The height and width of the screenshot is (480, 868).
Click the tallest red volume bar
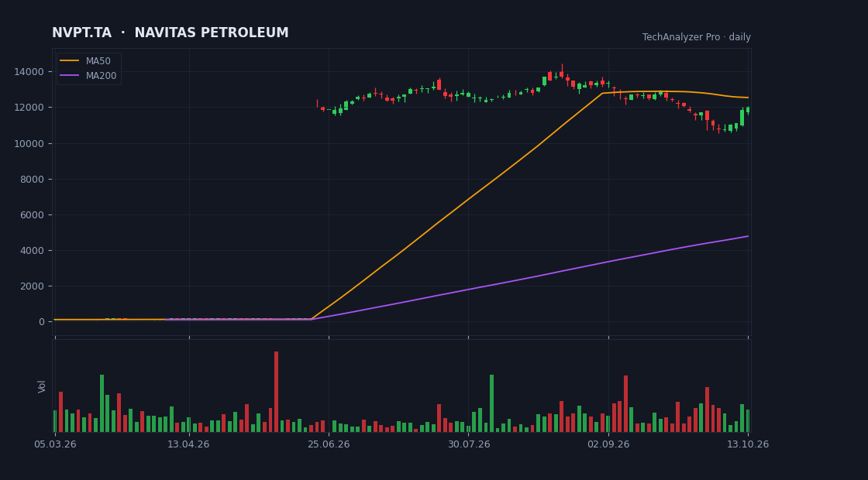(x=276, y=392)
